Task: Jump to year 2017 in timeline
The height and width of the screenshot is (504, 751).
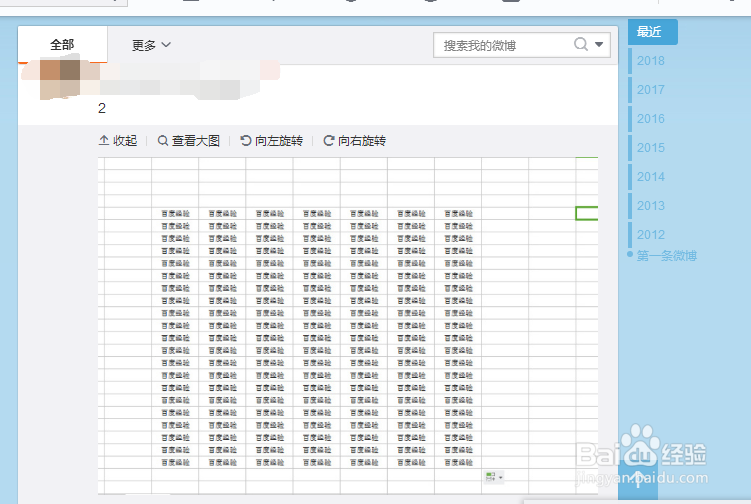Action: [x=650, y=90]
